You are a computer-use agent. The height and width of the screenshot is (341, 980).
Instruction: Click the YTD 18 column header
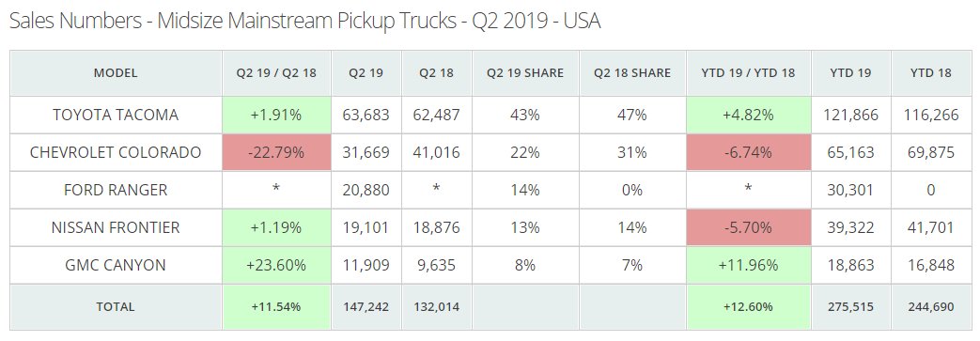pos(930,73)
